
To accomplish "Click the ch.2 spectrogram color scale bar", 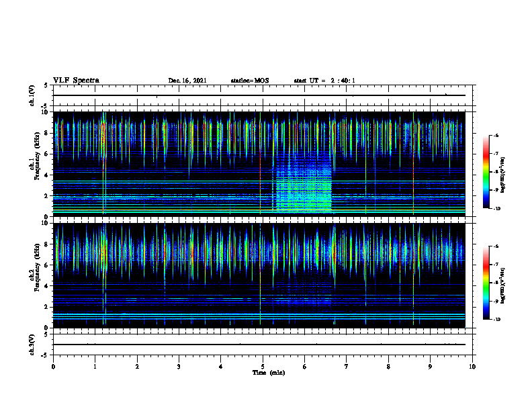I will [x=486, y=283].
